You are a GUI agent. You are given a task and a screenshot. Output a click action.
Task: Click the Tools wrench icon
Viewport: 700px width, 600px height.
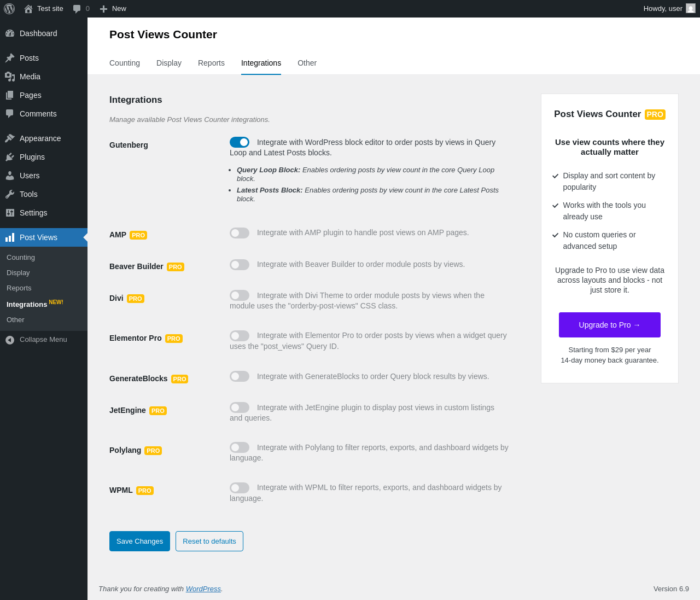pyautogui.click(x=10, y=194)
